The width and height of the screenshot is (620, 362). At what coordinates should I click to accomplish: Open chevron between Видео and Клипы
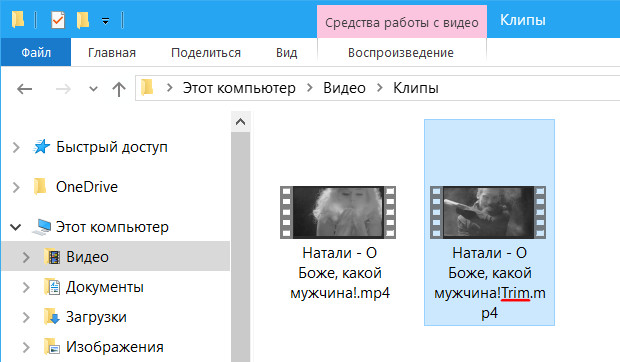click(x=380, y=87)
